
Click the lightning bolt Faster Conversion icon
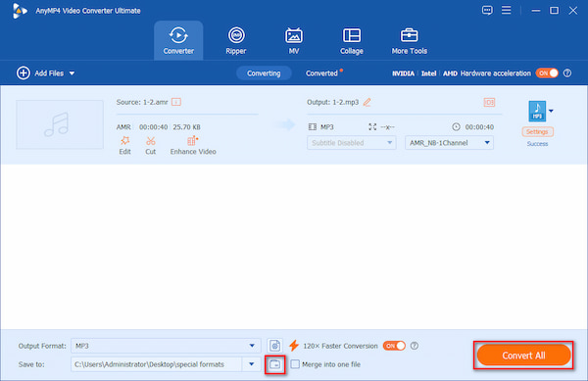click(x=294, y=346)
